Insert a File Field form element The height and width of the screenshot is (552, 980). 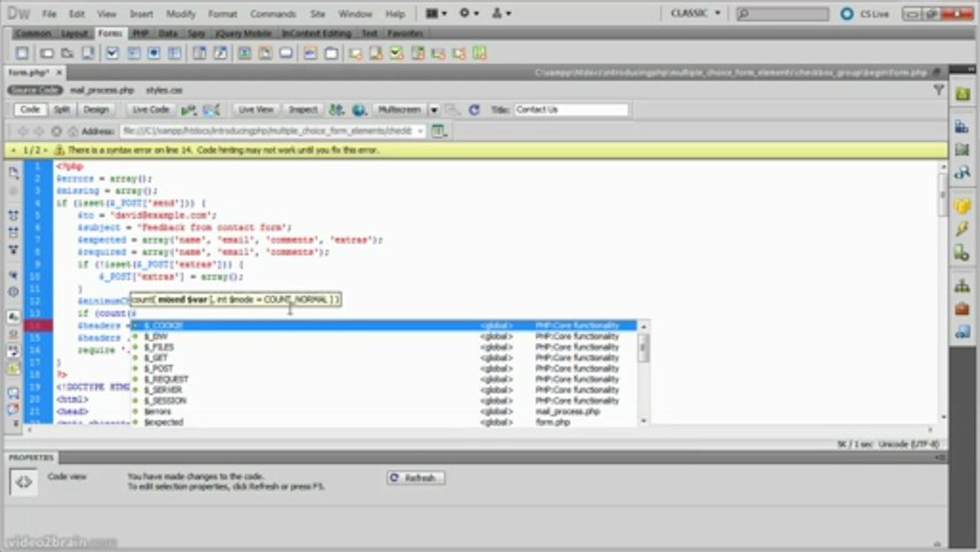(265, 53)
